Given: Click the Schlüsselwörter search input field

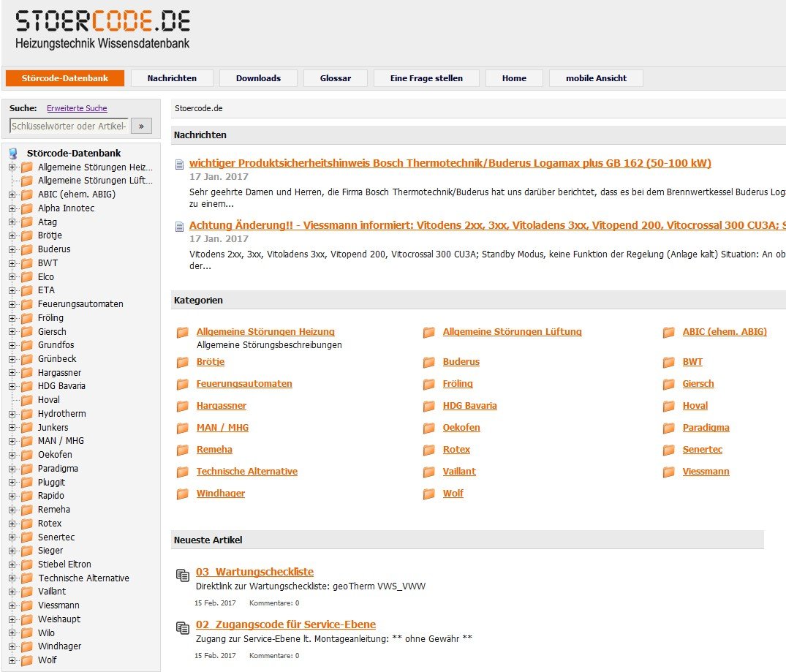Looking at the screenshot, I should [69, 127].
